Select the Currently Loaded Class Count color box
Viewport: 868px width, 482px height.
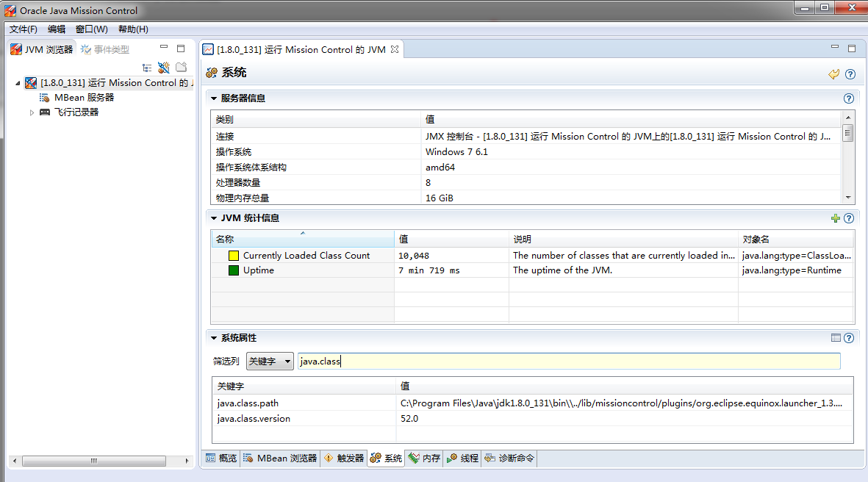point(233,254)
